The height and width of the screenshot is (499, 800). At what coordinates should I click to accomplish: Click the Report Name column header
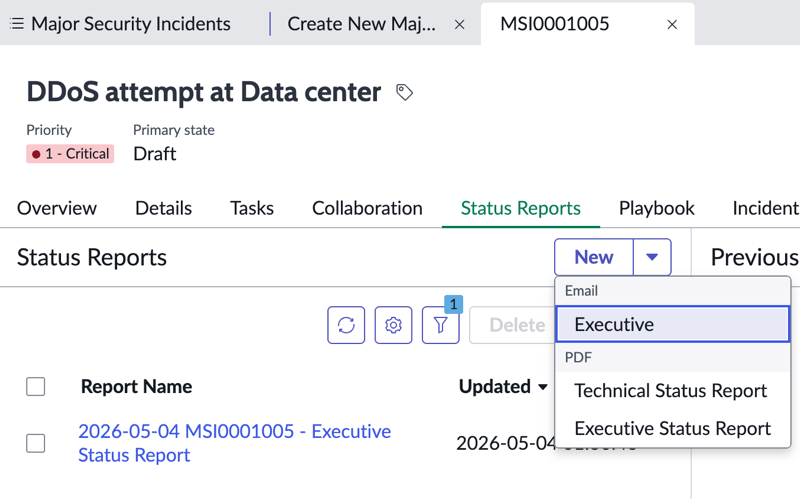tap(136, 387)
